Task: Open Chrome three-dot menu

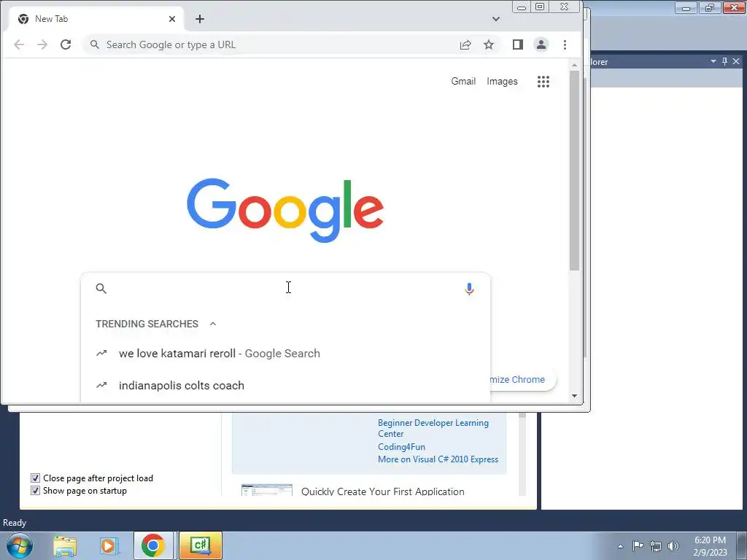Action: (565, 44)
